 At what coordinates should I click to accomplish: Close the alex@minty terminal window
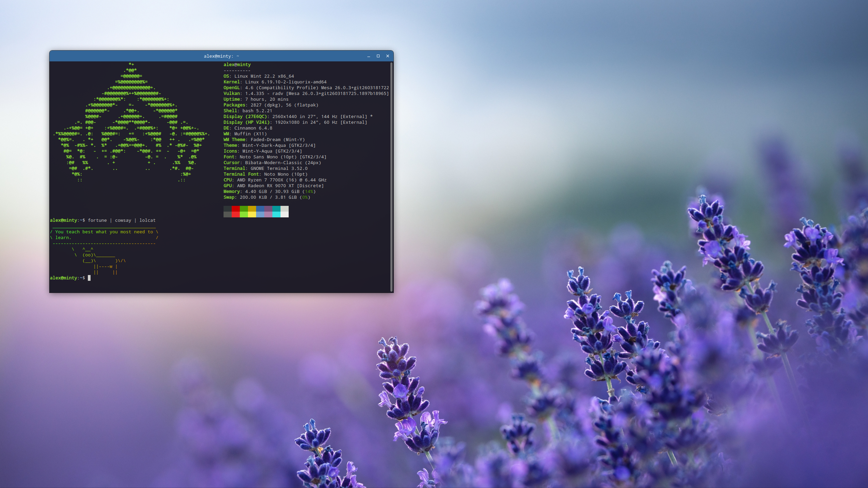(x=387, y=56)
